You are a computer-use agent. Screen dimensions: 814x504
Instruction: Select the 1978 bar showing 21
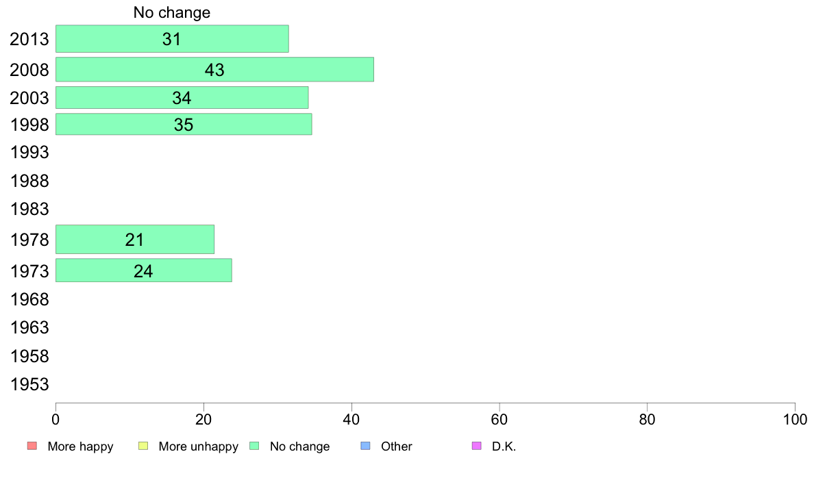tap(134, 240)
